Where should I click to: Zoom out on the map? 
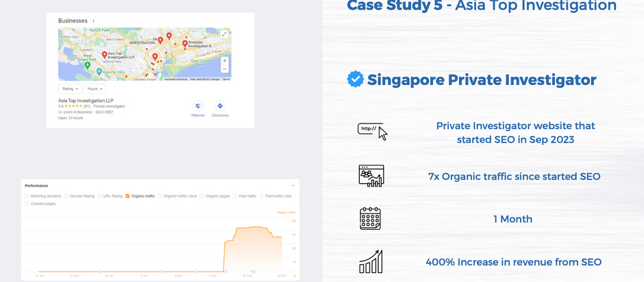tap(224, 69)
